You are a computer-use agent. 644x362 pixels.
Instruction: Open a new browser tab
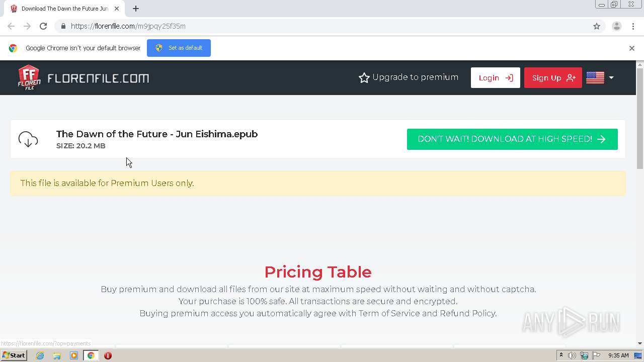click(x=136, y=9)
